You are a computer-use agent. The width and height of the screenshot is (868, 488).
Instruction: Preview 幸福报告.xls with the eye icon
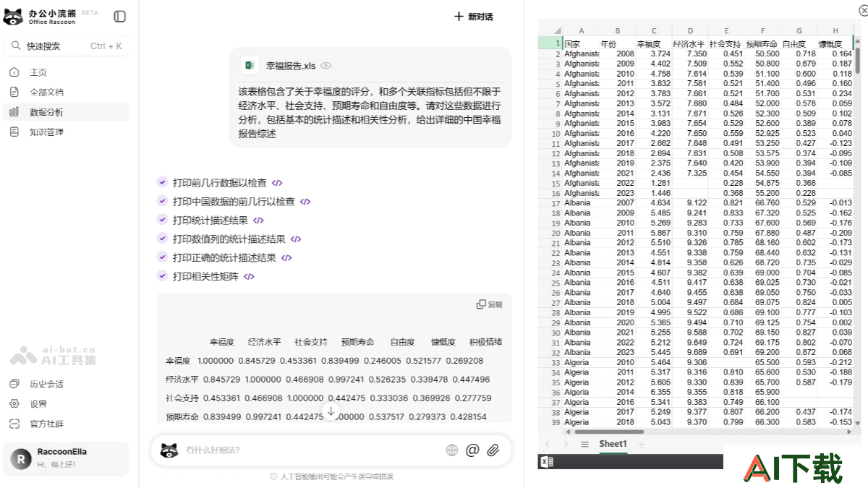pos(326,66)
